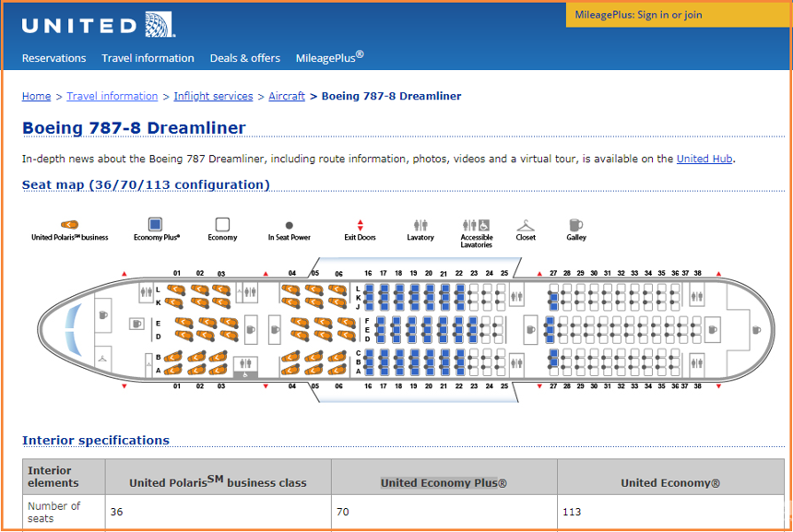Screen dimensions: 793x532
Task: Open Travel information in the top navigation
Action: 148,58
